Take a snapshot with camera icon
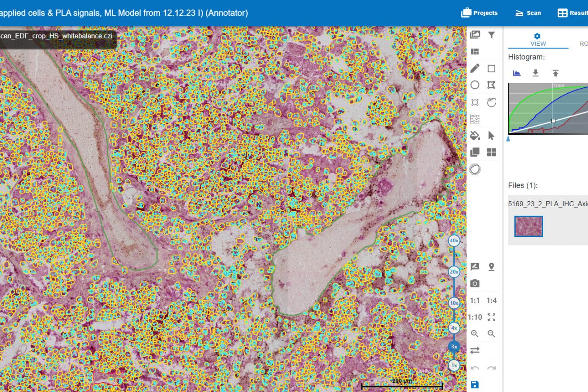This screenshot has width=588, height=392. click(x=474, y=283)
